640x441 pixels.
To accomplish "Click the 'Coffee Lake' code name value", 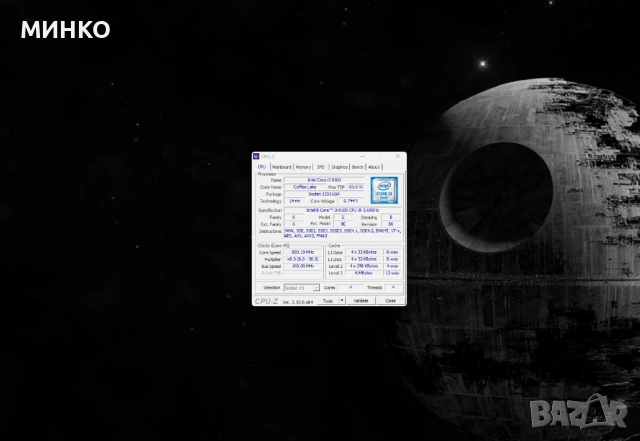I will (x=305, y=187).
